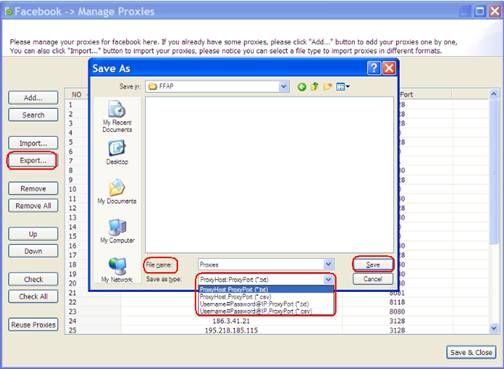Click the Save & Close button

471,352
